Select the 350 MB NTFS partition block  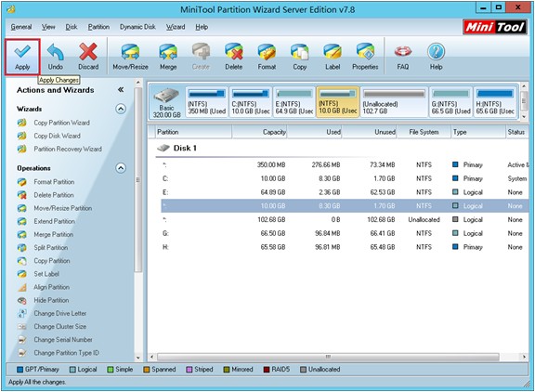(x=207, y=102)
